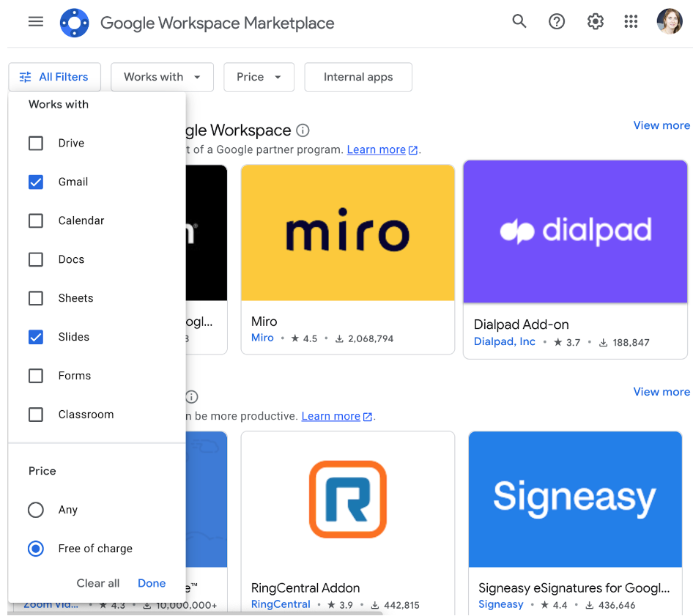The image size is (693, 616).
Task: Click the Miro app title text
Action: [x=264, y=322]
